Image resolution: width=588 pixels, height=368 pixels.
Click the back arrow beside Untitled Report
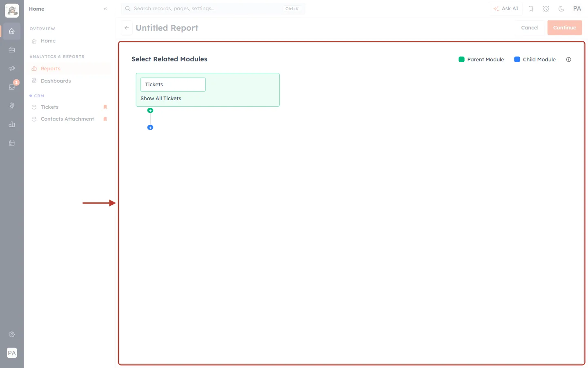pos(127,28)
